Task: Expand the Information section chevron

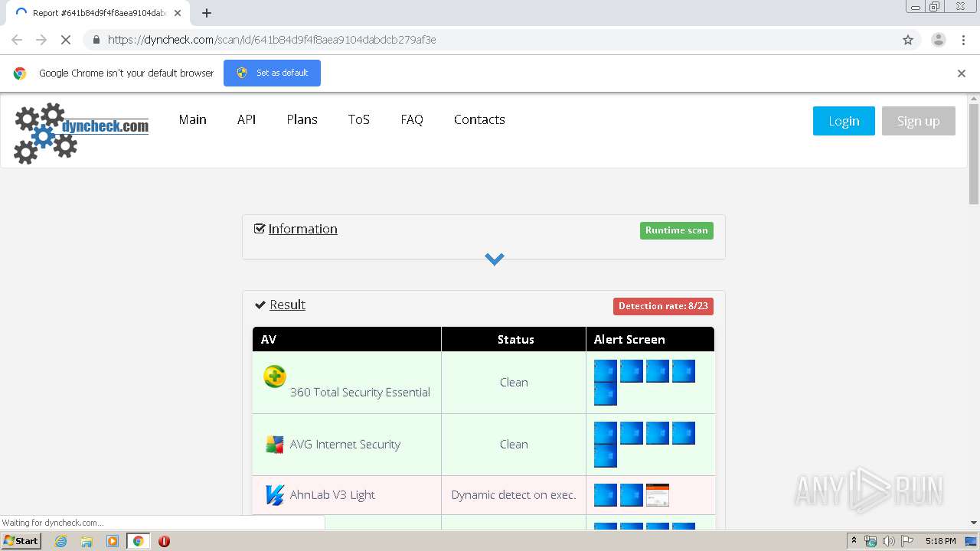Action: (495, 259)
